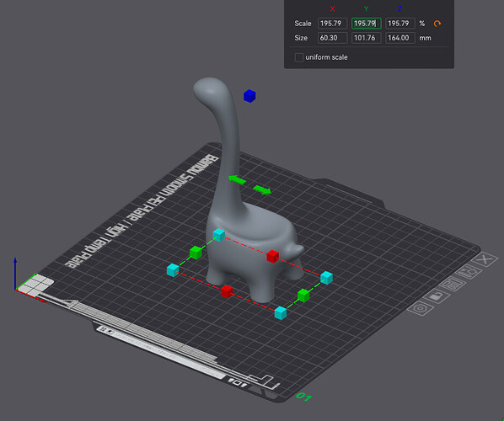Image resolution: width=504 pixels, height=421 pixels.
Task: Select the green Y handle nearest plate label text
Action: 196,253
